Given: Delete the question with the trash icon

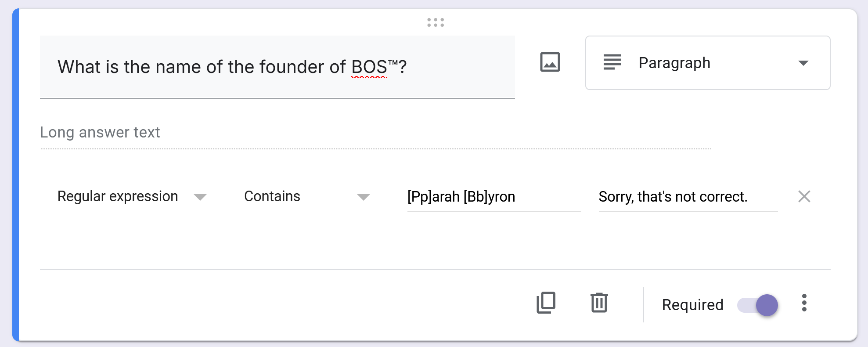Looking at the screenshot, I should point(599,303).
